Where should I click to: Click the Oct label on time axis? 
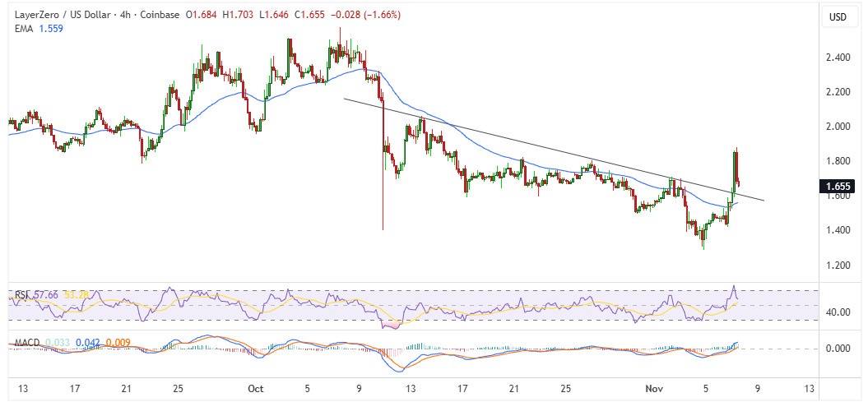255,388
